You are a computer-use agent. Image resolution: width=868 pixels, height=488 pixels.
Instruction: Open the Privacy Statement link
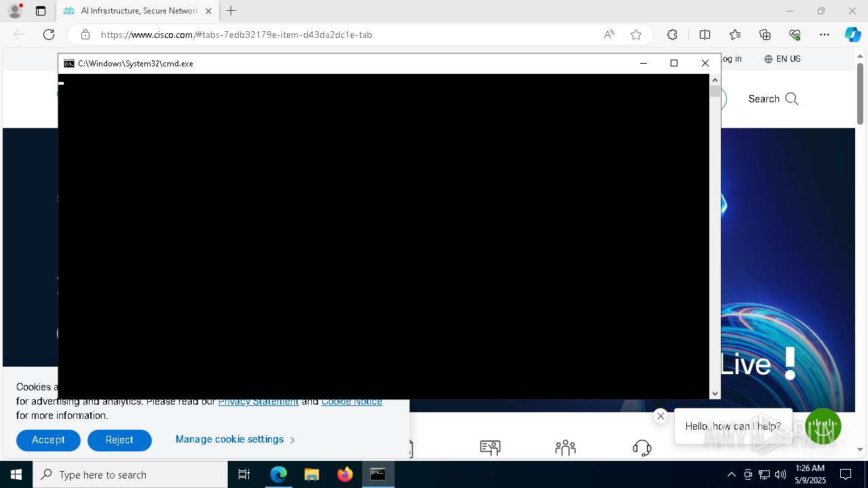pyautogui.click(x=258, y=401)
